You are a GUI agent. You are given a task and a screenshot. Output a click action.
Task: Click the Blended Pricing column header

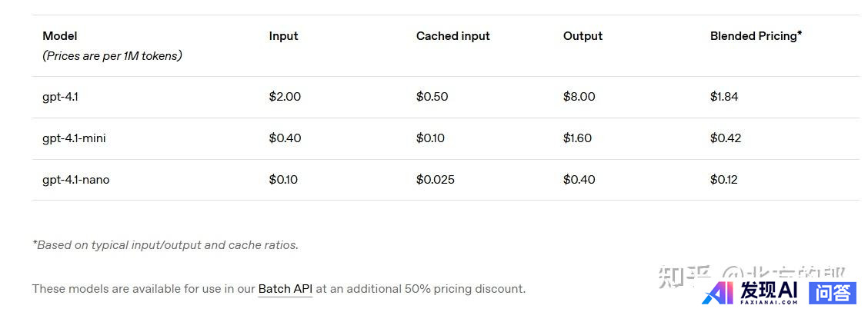coord(756,36)
